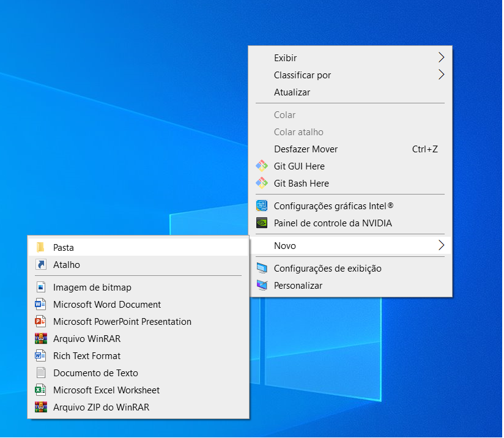
Task: Click the PowerPoint Presentation icon
Action: click(x=40, y=321)
